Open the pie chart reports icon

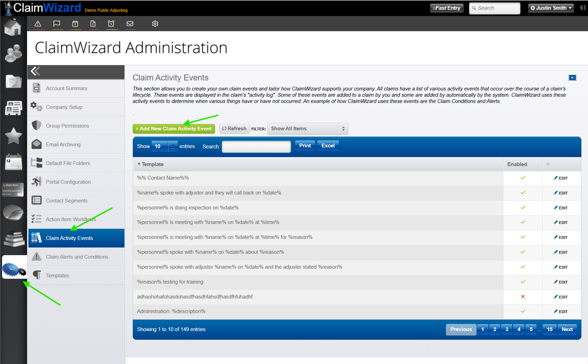(x=13, y=213)
